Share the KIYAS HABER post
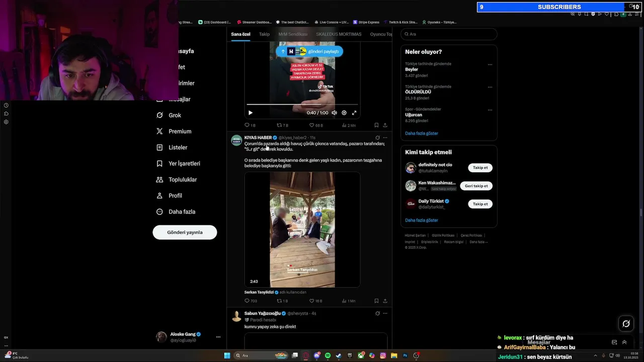The width and height of the screenshot is (644, 362). [x=385, y=301]
